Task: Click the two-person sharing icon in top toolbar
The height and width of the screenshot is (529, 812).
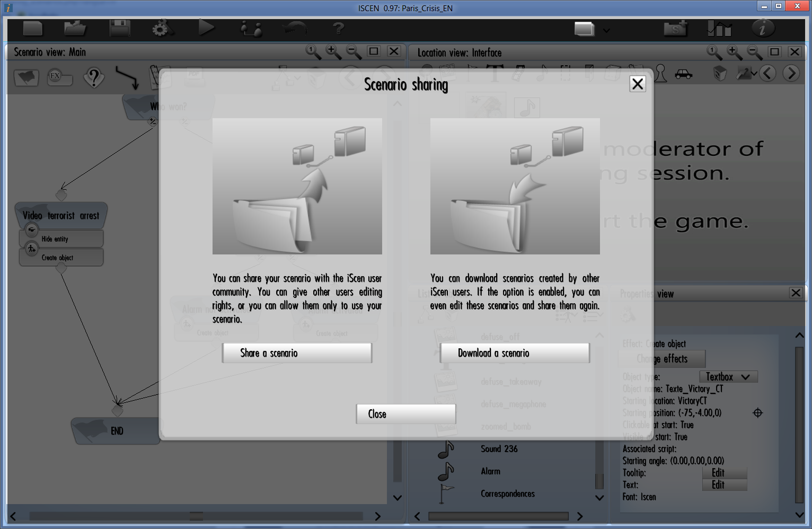Action: (x=251, y=28)
